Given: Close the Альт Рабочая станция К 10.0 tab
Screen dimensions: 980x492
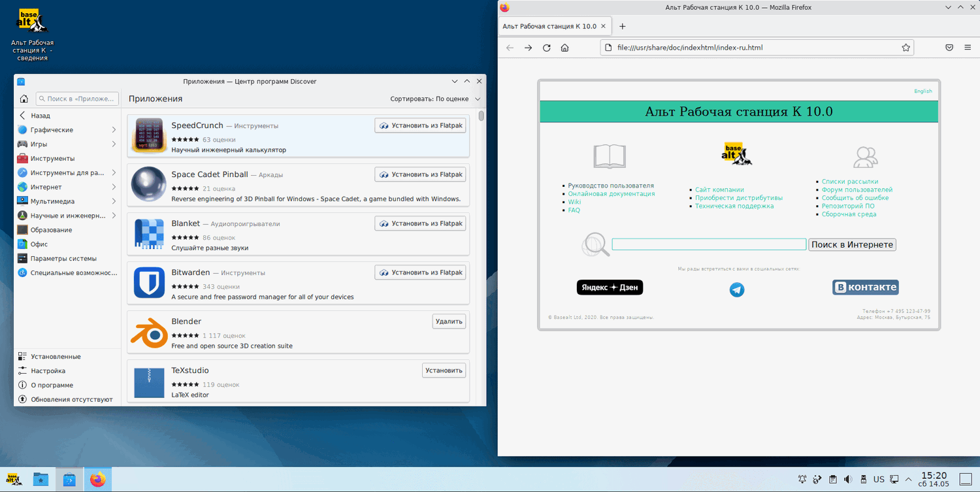Looking at the screenshot, I should click(603, 26).
